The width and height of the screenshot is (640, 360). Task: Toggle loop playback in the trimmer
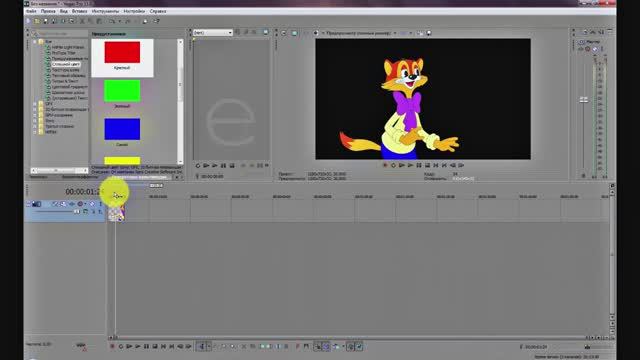click(198, 166)
